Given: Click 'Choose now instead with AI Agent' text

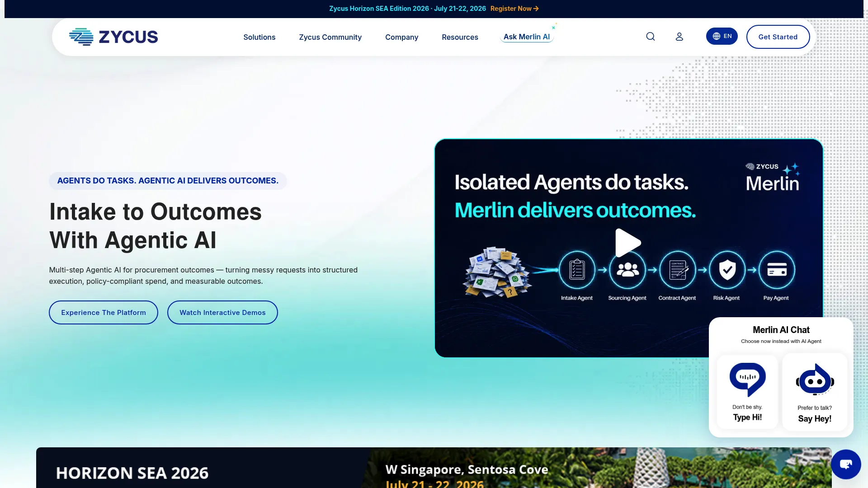Looking at the screenshot, I should click(781, 341).
